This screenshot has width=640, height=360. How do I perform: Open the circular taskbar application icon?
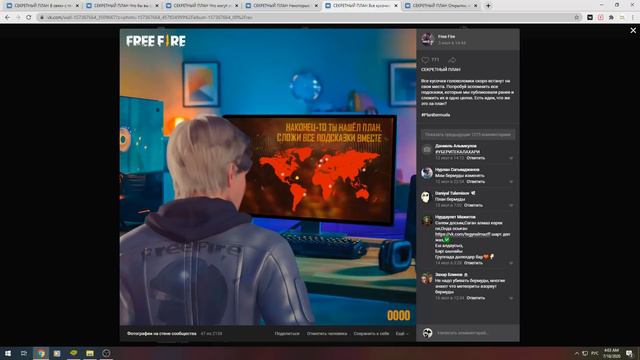pos(106,353)
